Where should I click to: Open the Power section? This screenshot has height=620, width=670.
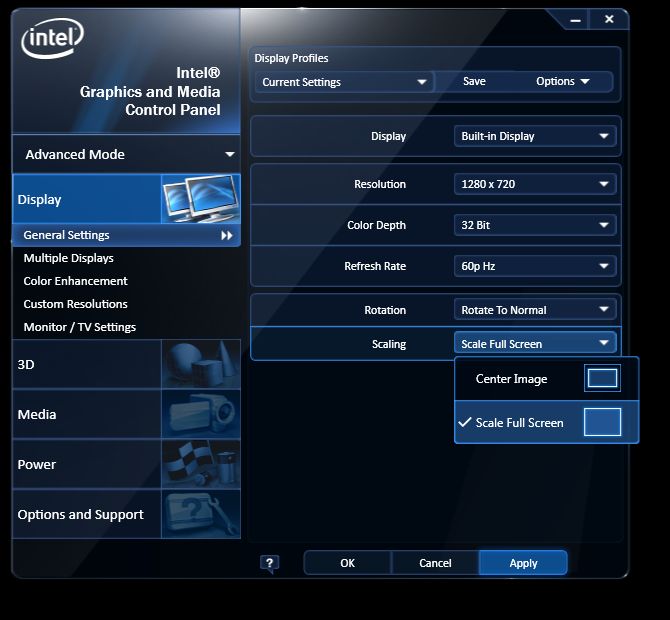pos(127,464)
